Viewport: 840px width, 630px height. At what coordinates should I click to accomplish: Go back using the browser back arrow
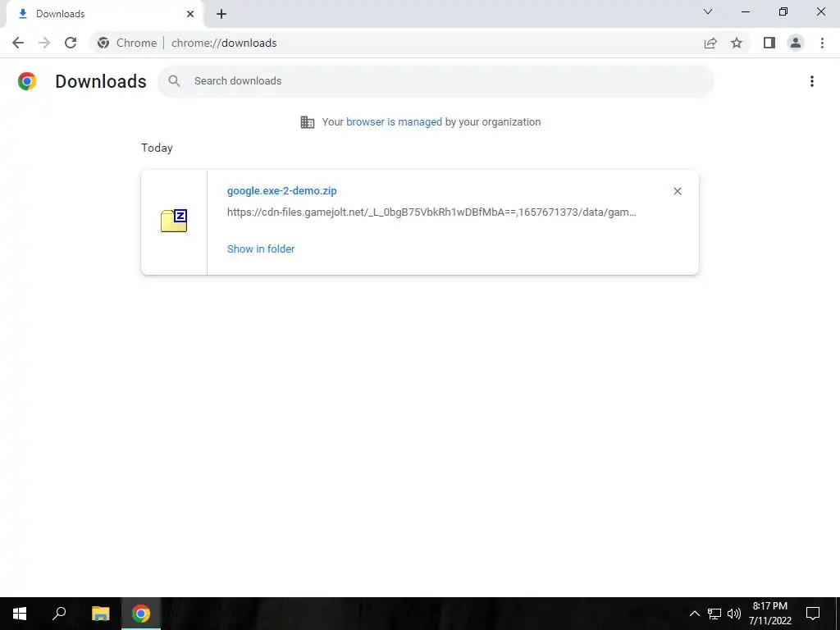click(18, 43)
